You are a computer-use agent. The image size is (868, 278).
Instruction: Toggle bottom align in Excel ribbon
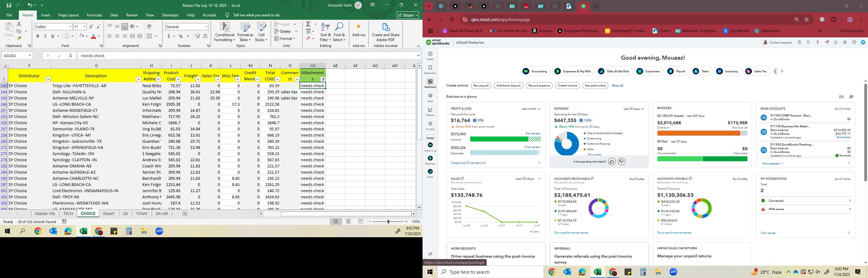[x=125, y=27]
